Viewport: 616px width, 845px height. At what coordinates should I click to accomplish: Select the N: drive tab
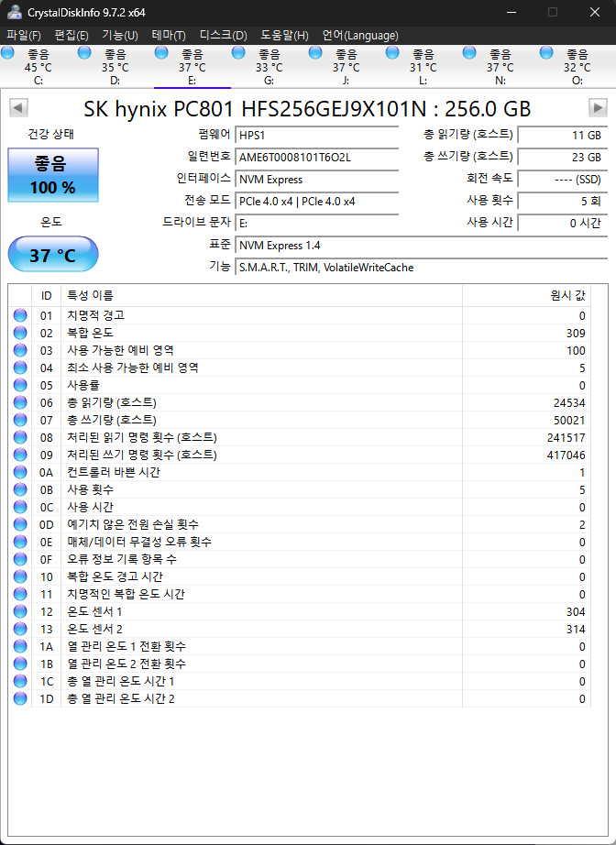pyautogui.click(x=500, y=67)
